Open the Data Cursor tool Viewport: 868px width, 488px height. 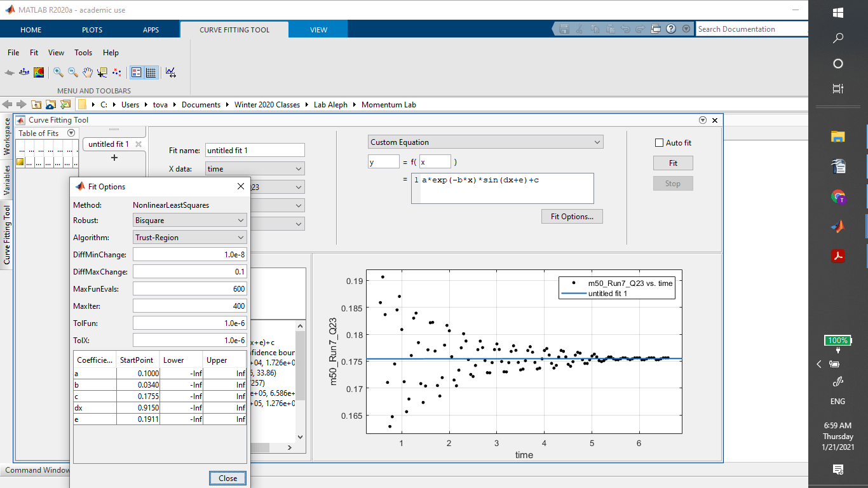(102, 72)
